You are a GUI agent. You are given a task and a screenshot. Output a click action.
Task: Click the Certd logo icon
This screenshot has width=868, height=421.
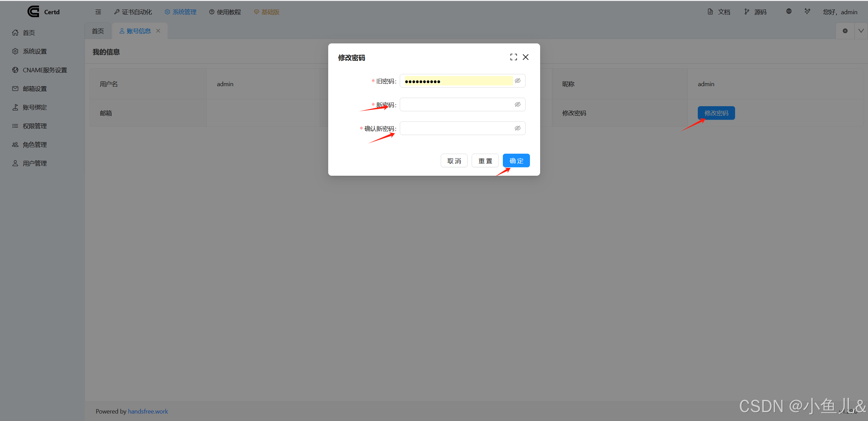click(x=33, y=12)
